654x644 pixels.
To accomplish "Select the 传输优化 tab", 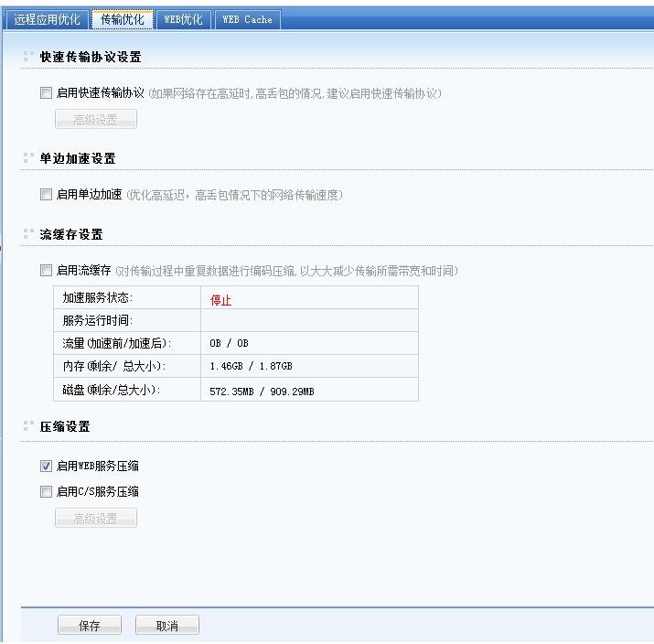I will point(122,19).
